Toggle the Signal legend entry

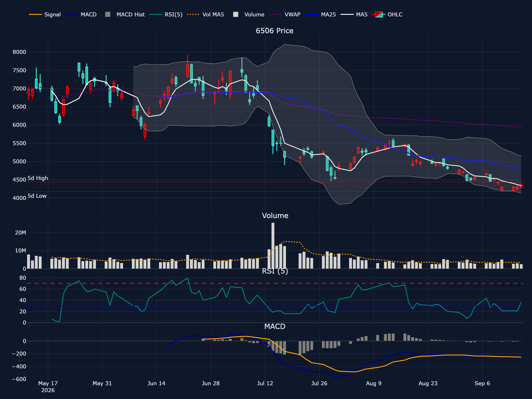point(45,14)
